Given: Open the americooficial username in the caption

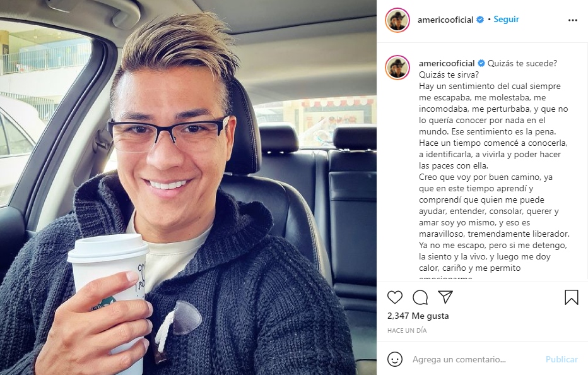Looking at the screenshot, I should [x=447, y=63].
